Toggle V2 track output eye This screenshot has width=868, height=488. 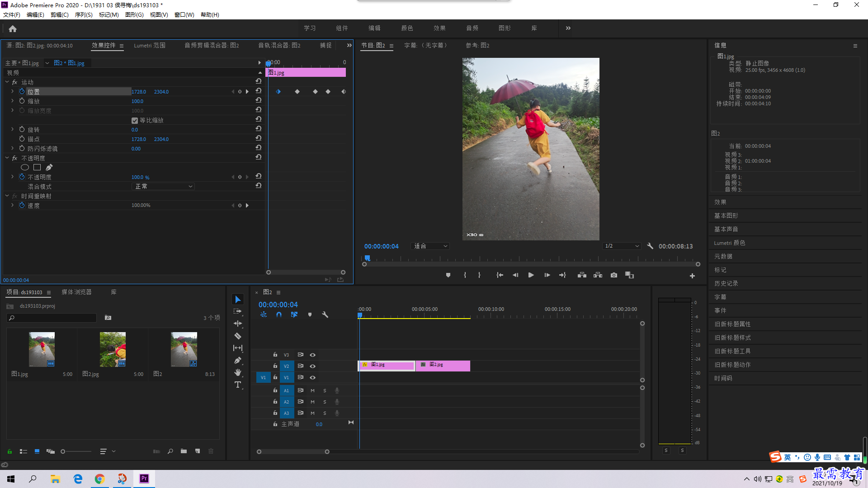[312, 366]
